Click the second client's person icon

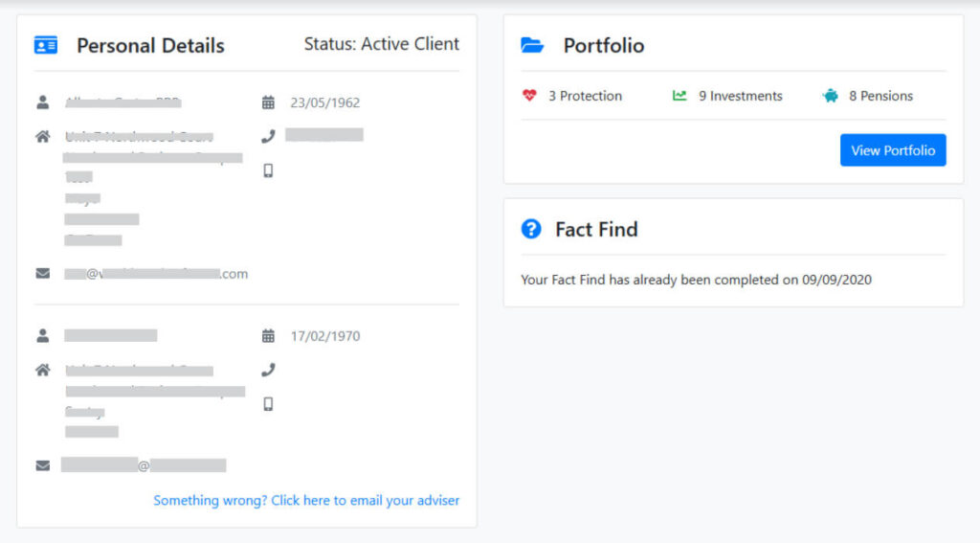(x=42, y=336)
